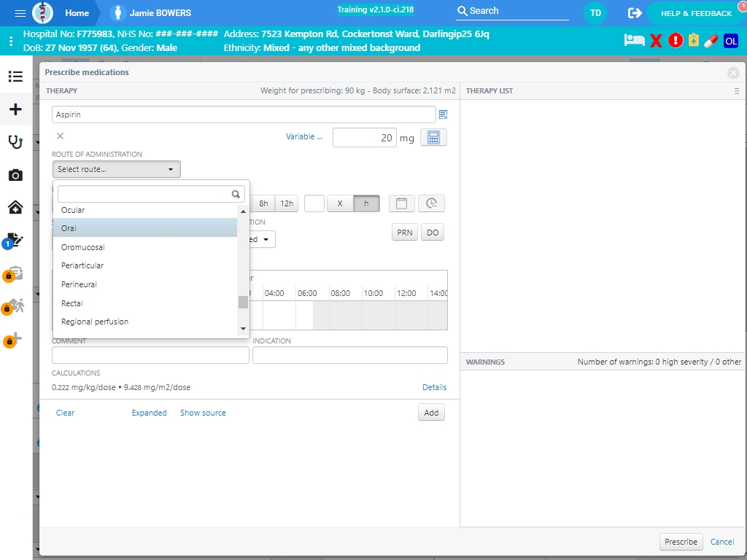Screen dimensions: 747x560
Task: Select Oral route option
Action: tap(145, 228)
